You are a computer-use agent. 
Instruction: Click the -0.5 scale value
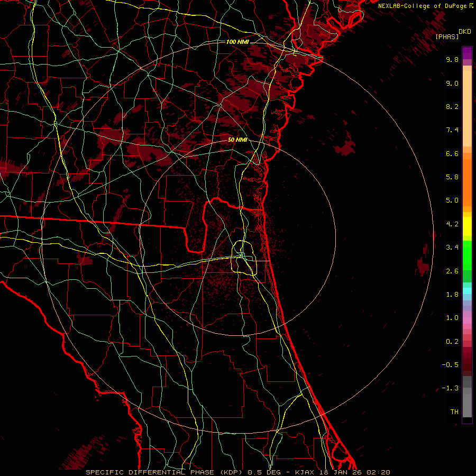pyautogui.click(x=450, y=365)
